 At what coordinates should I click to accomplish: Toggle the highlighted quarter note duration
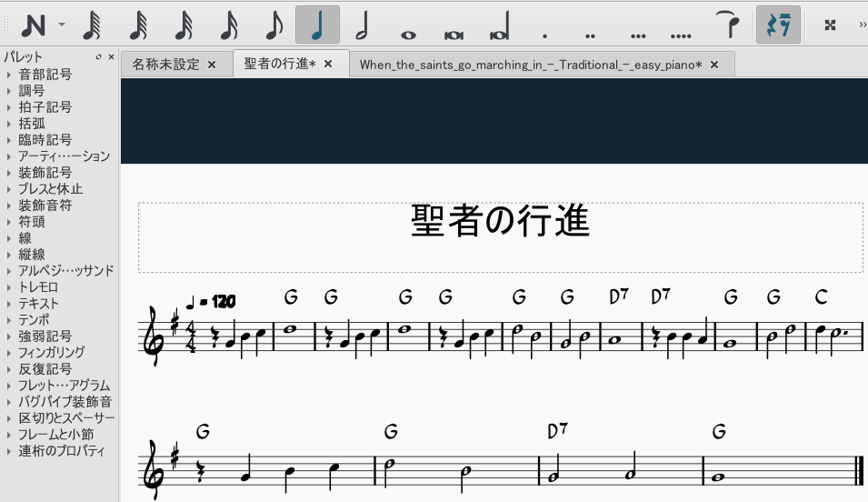coord(318,25)
